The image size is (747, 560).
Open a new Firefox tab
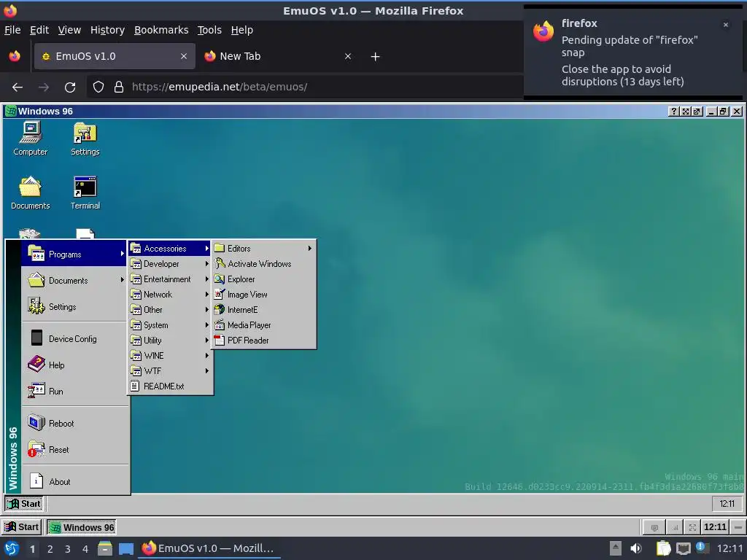(376, 57)
